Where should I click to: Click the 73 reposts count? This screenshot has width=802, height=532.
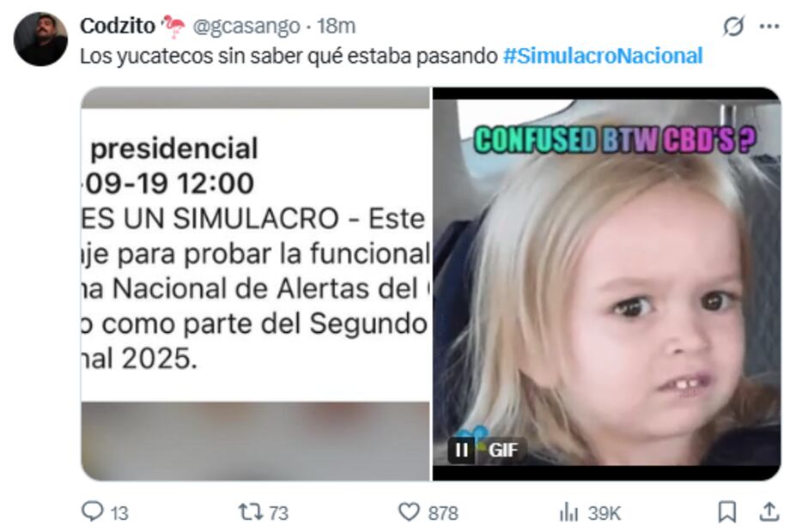(279, 512)
